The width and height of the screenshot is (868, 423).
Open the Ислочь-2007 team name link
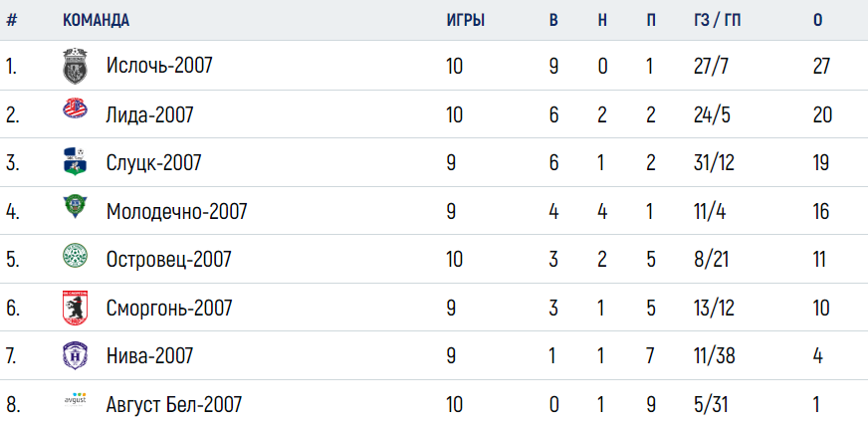[159, 67]
